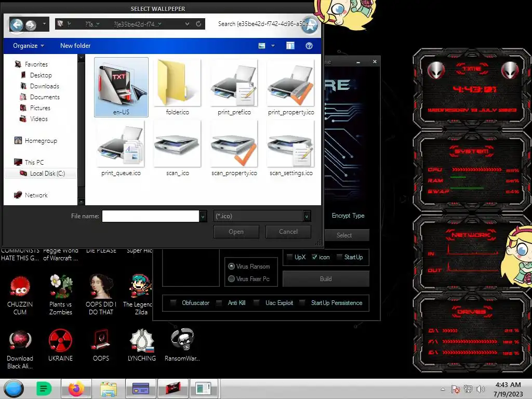The width and height of the screenshot is (532, 399).
Task: Enable the StartUp Perssistence checkbox
Action: (x=302, y=303)
